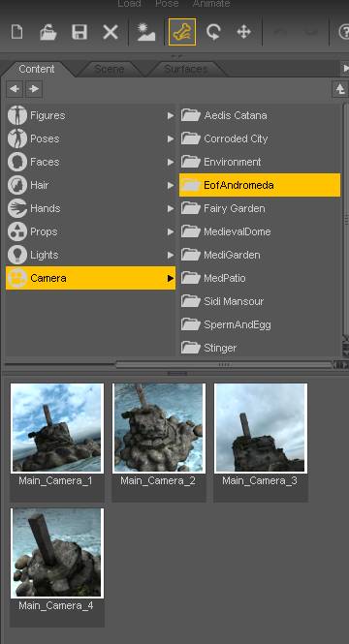Click the Faces head icon
349x644 pixels.
click(17, 162)
